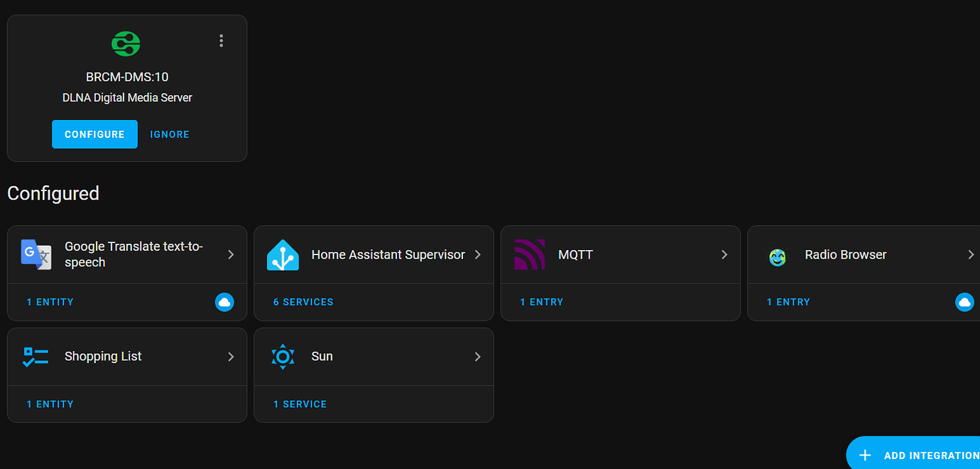
Task: Open Sun integration using its chevron arrow
Action: coord(478,357)
